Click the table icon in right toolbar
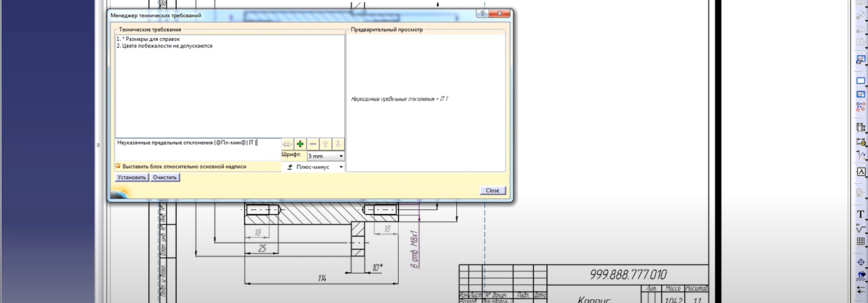 [861, 241]
